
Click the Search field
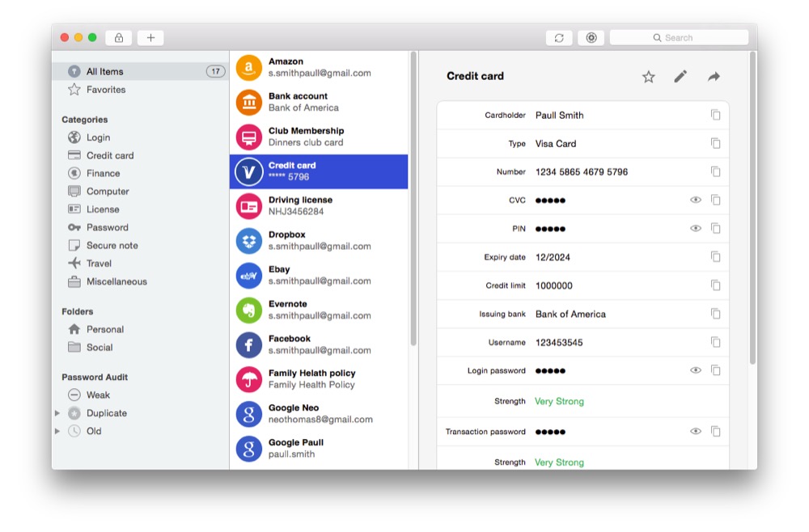(680, 38)
